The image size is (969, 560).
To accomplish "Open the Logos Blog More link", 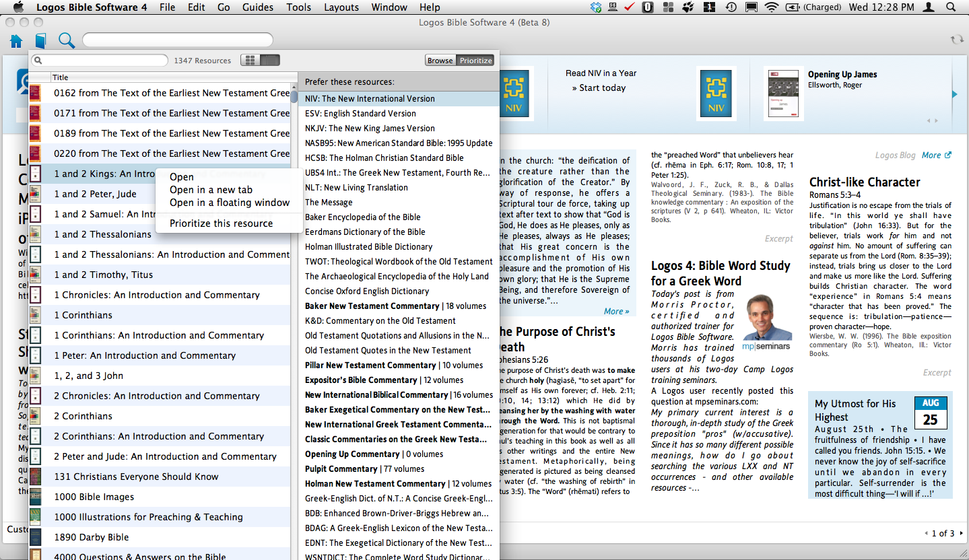I will [x=931, y=155].
